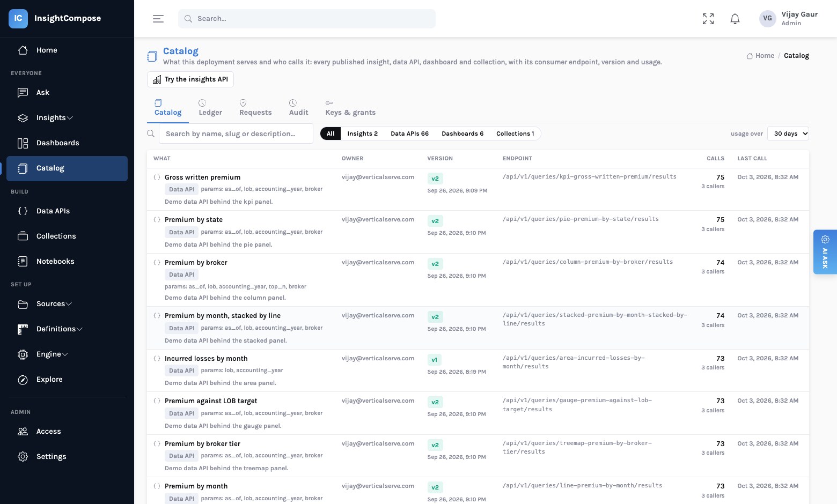The width and height of the screenshot is (837, 504).
Task: Click the Premium against LOB target endpoint path
Action: click(x=577, y=405)
